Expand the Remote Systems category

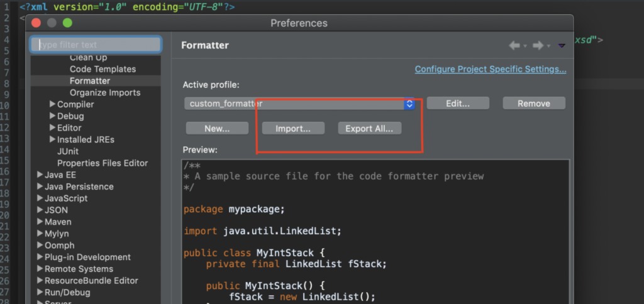tap(40, 269)
